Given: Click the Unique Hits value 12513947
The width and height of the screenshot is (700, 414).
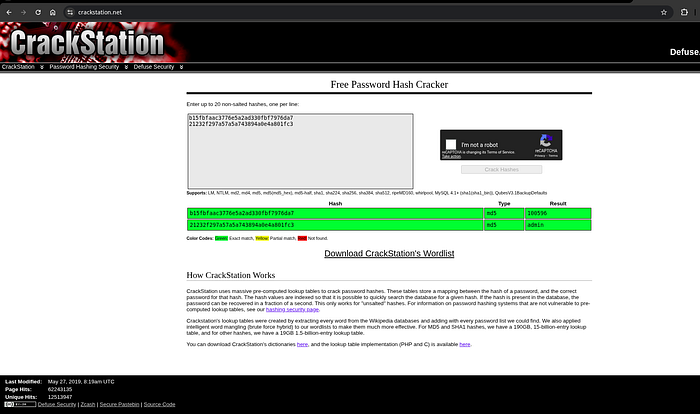Looking at the screenshot, I should click(60, 397).
